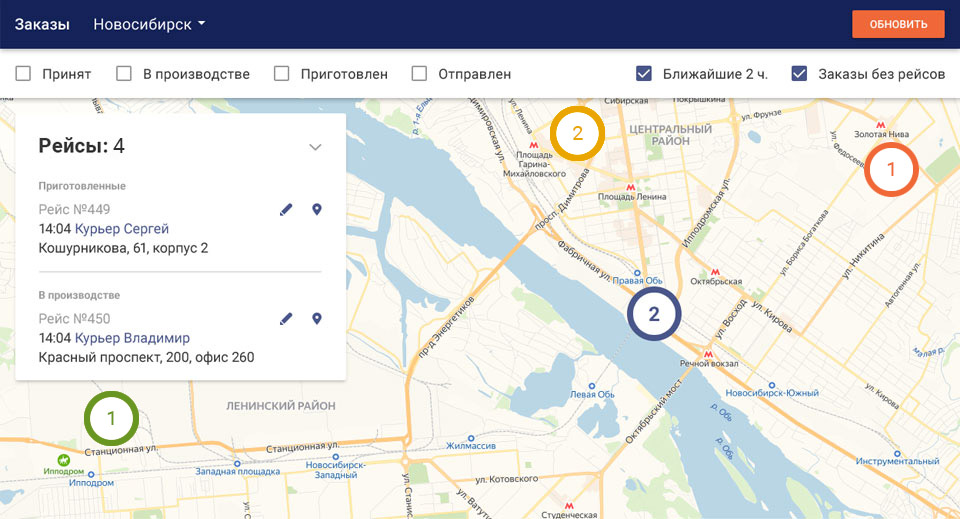960x519 pixels.
Task: Click Новосибирск-Южный station marker
Action: [x=772, y=385]
